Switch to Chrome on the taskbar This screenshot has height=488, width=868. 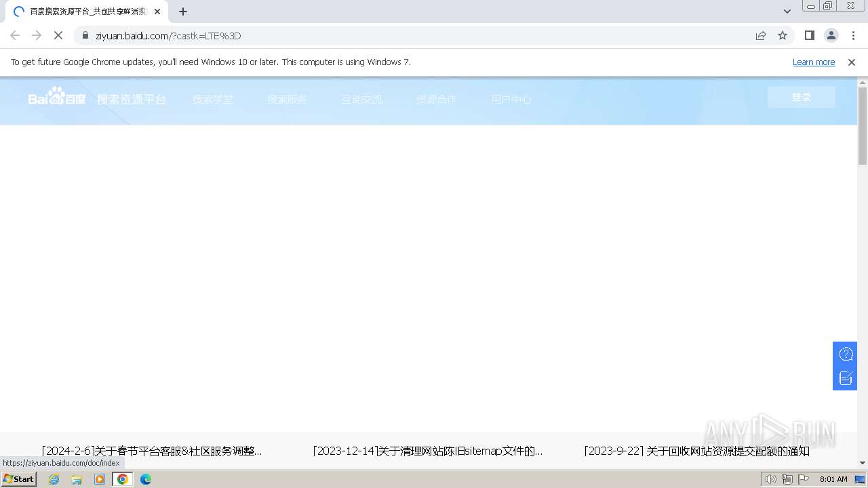pyautogui.click(x=123, y=479)
